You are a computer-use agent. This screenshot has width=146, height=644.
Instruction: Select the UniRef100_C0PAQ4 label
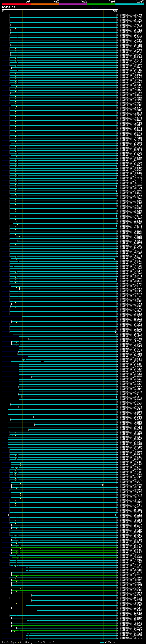pos(131,339)
